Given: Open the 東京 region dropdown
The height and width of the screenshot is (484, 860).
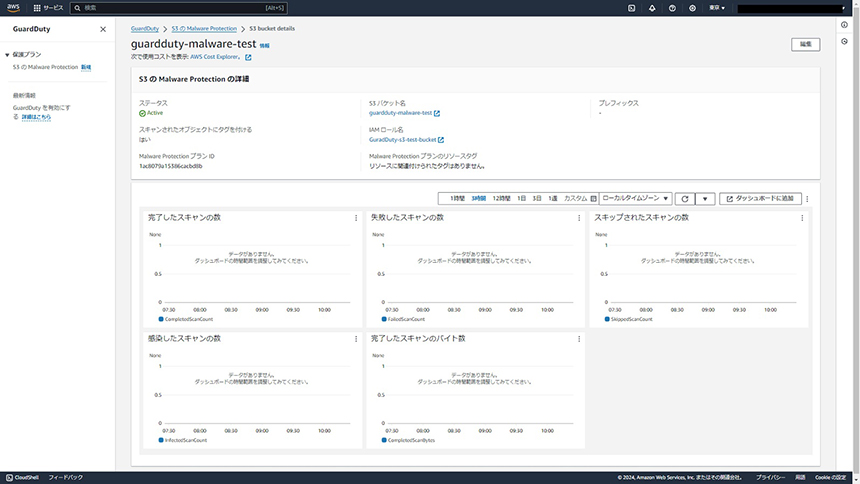Looking at the screenshot, I should [717, 8].
